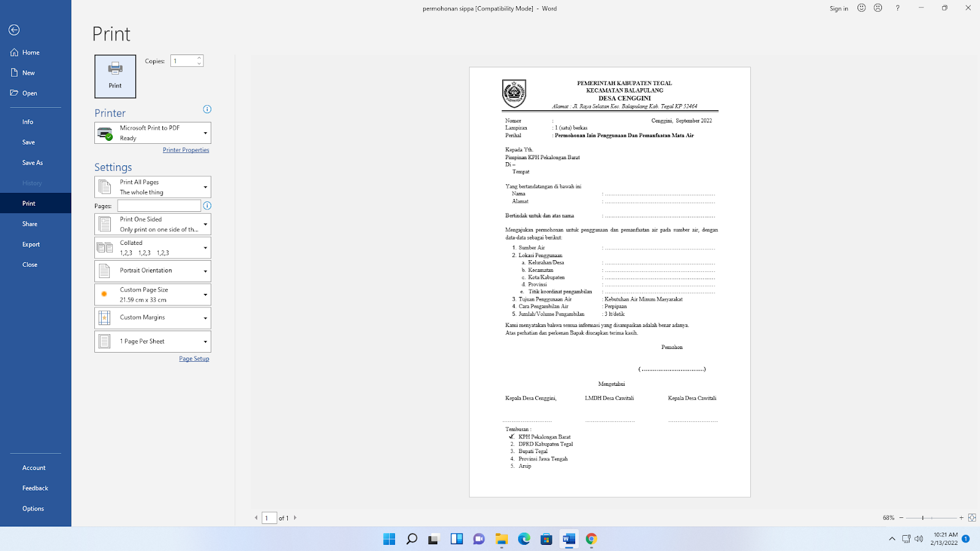Click into the Pages input field
Screen dimensions: 980x551
[159, 206]
